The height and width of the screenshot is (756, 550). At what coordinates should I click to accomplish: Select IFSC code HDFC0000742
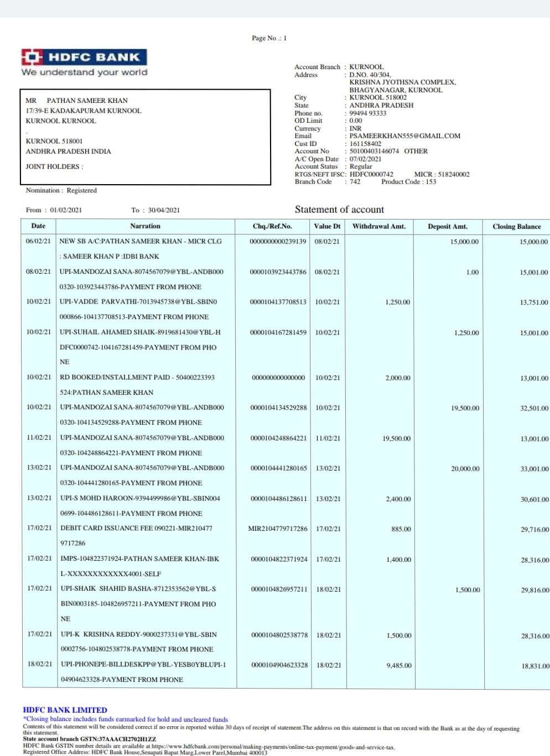[371, 174]
